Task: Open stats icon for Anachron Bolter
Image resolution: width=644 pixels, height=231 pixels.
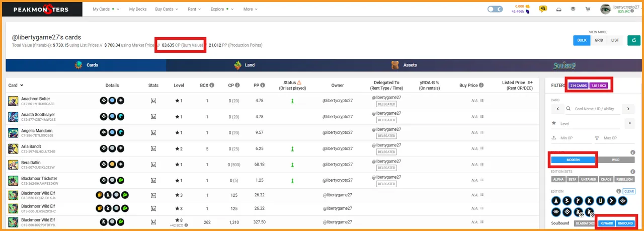Action: click(153, 101)
